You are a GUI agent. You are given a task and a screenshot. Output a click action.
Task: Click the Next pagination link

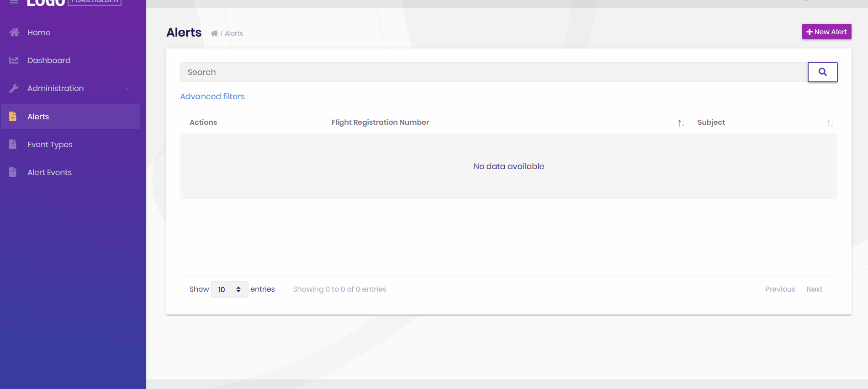(x=814, y=289)
